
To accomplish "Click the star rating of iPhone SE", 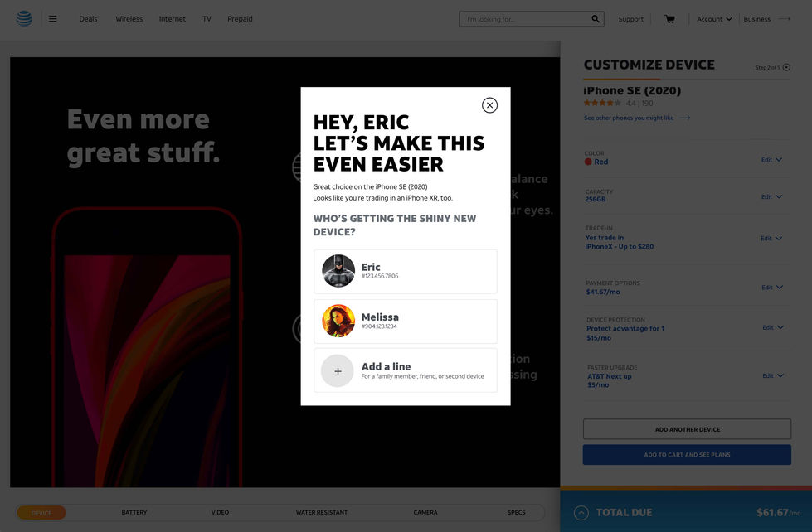I will (602, 103).
